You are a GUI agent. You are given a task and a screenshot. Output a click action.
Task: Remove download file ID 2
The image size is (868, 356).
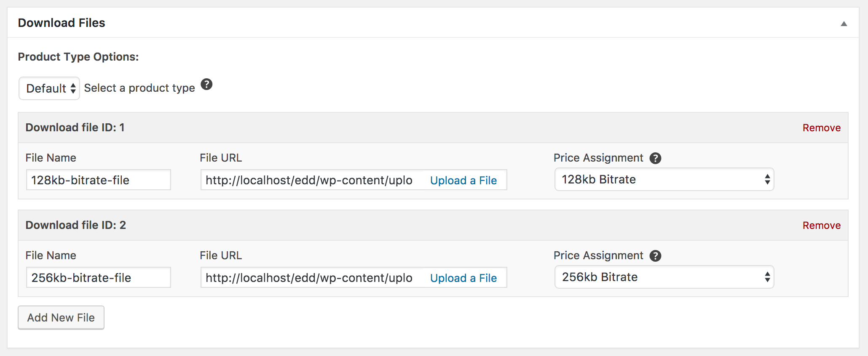[x=821, y=226]
